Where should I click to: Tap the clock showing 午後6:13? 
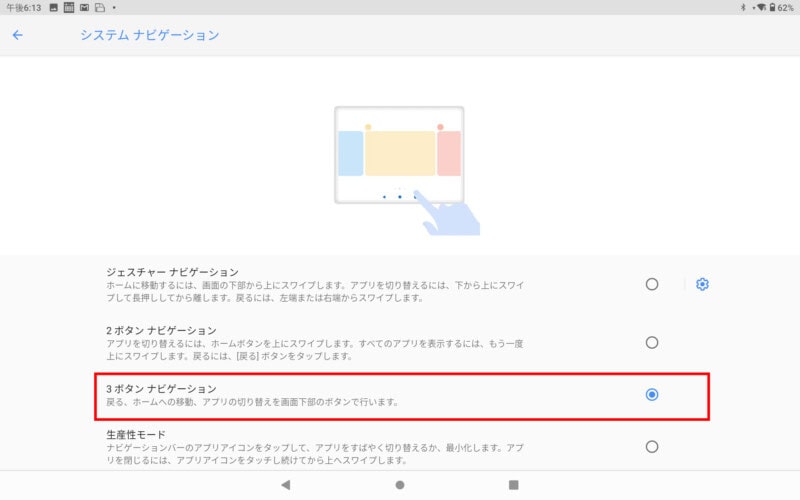[22, 7]
